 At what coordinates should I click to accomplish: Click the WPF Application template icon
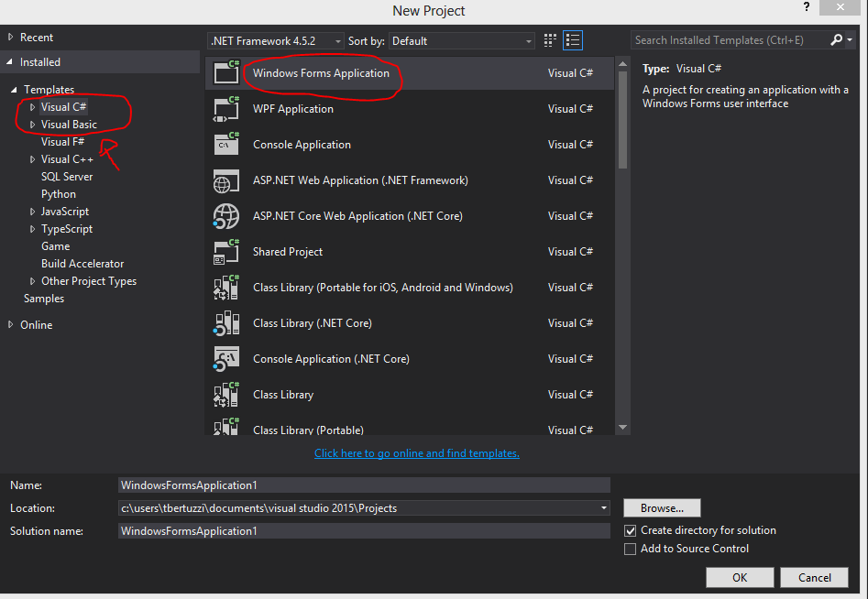226,108
